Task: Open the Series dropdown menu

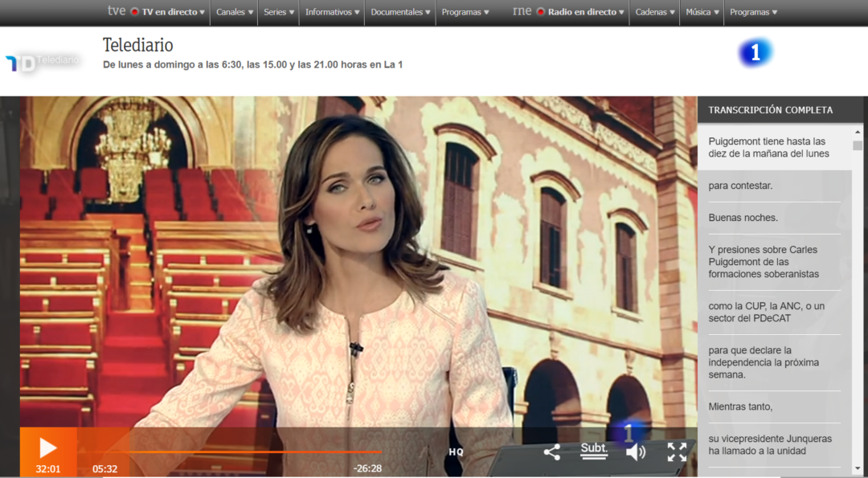Action: [x=279, y=12]
